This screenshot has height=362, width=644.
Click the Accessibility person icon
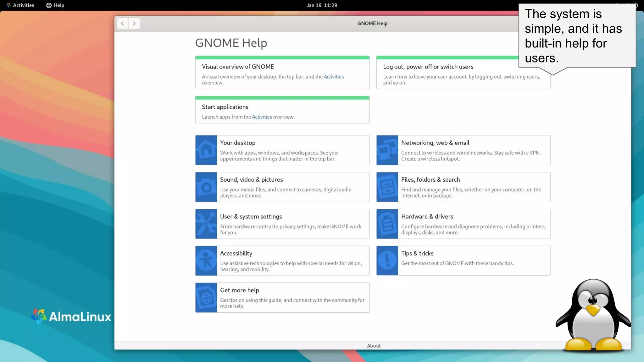tap(206, 261)
